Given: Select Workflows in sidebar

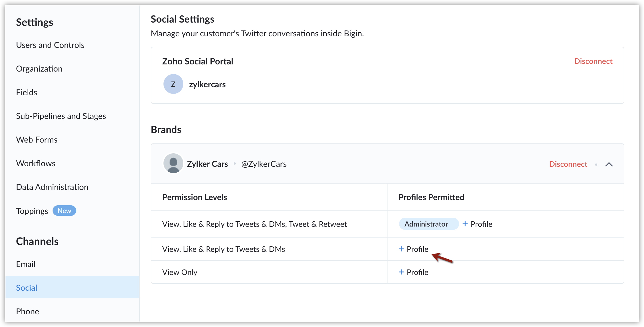Looking at the screenshot, I should coord(36,163).
